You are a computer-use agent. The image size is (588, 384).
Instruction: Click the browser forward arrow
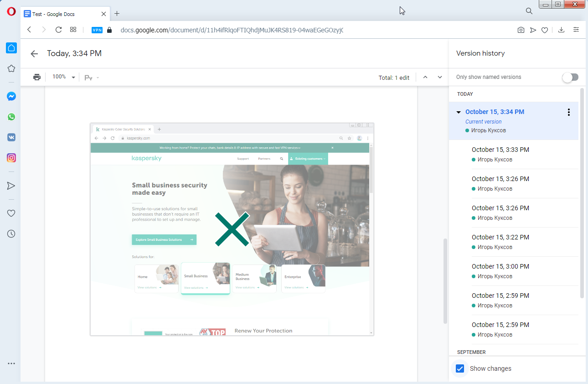tap(44, 30)
